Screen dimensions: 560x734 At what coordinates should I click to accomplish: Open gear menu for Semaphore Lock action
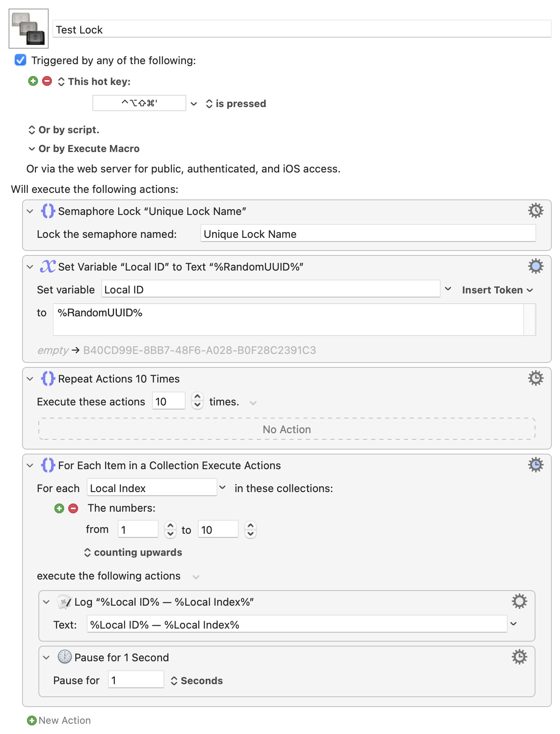click(535, 210)
